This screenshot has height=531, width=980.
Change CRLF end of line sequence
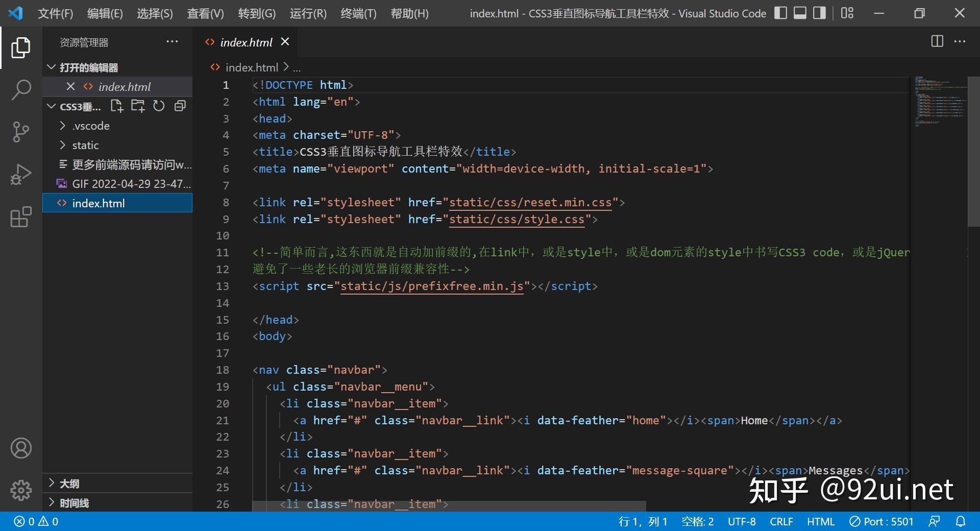781,521
